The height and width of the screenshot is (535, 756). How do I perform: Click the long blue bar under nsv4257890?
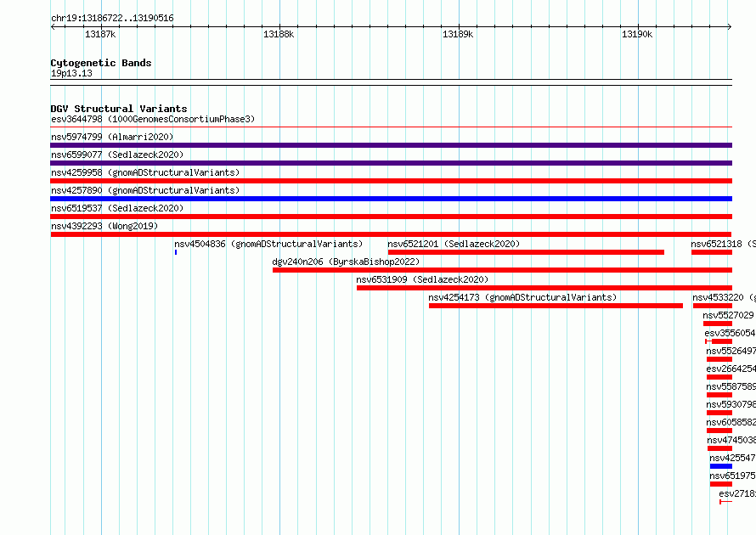point(391,199)
